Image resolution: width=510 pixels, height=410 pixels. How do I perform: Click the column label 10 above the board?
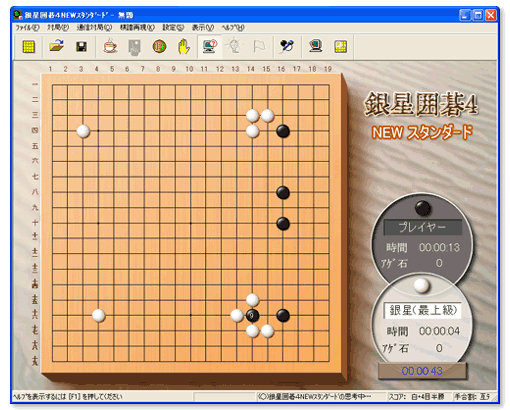189,69
